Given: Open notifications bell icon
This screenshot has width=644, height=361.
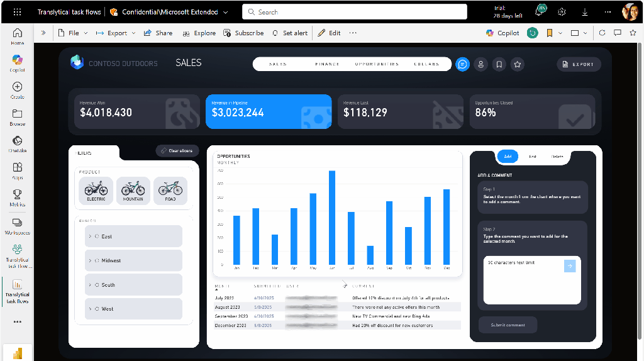Looking at the screenshot, I should pos(539,12).
